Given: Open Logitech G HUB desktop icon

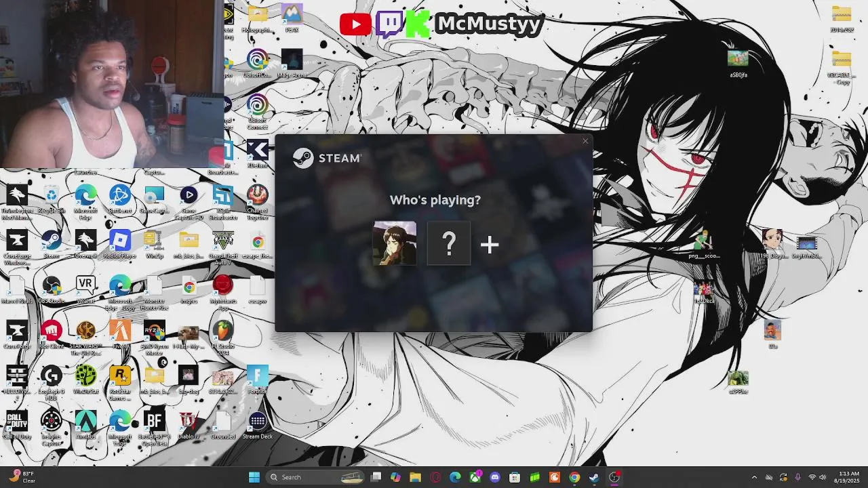Looking at the screenshot, I should [x=52, y=384].
